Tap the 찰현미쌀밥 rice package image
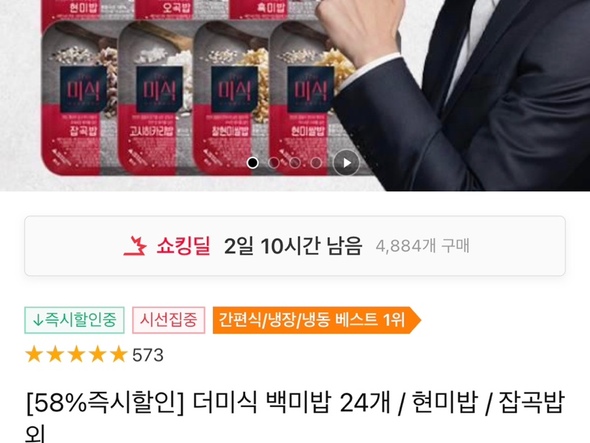 [x=232, y=99]
